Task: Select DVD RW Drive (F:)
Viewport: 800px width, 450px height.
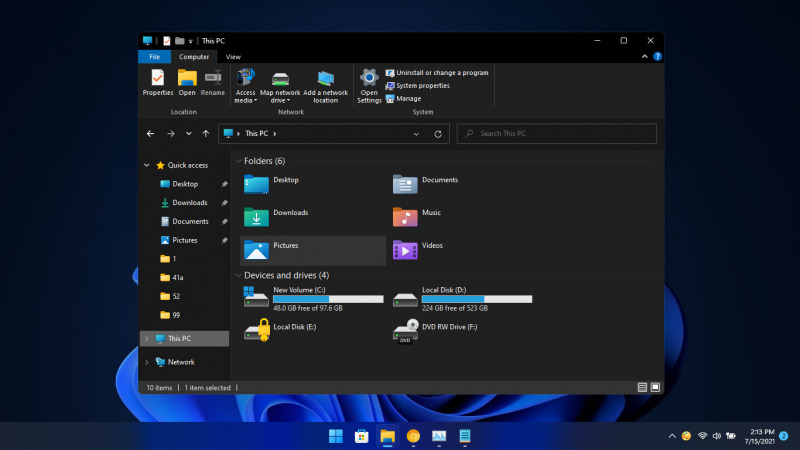Action: point(435,331)
